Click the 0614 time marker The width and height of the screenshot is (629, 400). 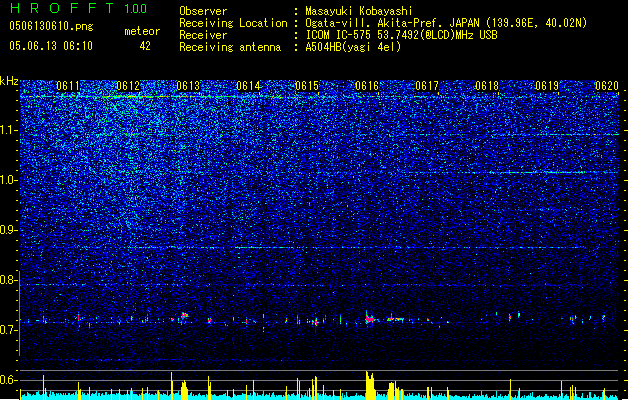248,86
